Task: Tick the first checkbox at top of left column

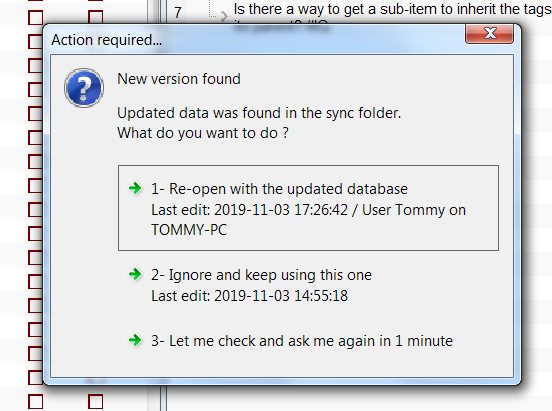Action: click(36, 17)
